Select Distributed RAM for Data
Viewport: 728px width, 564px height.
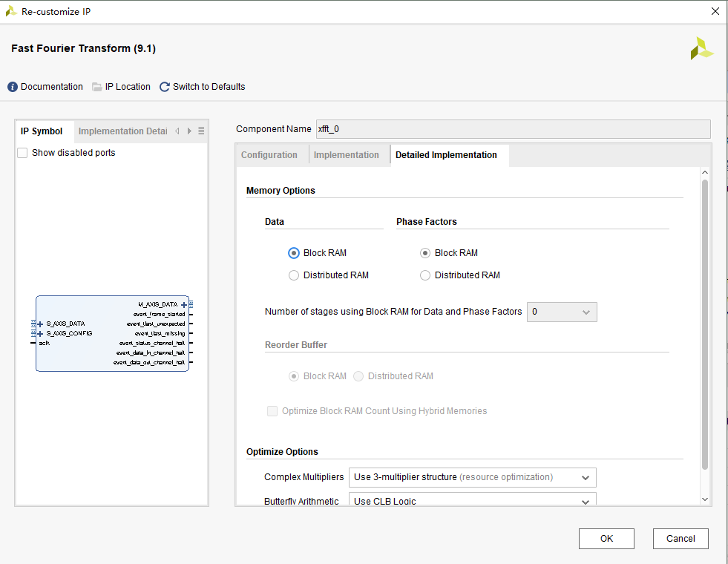[294, 275]
